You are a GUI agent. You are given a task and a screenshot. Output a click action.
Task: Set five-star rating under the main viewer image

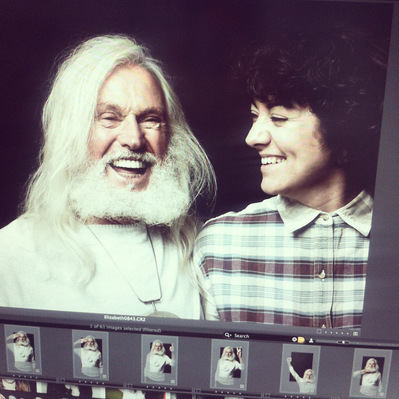point(348,333)
